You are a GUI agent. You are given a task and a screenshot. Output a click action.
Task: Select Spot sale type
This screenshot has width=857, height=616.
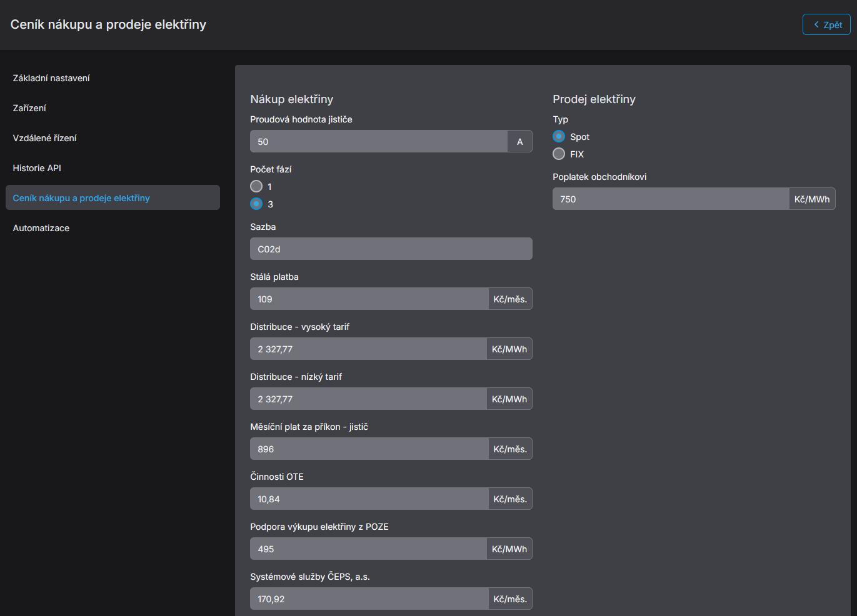coord(559,136)
